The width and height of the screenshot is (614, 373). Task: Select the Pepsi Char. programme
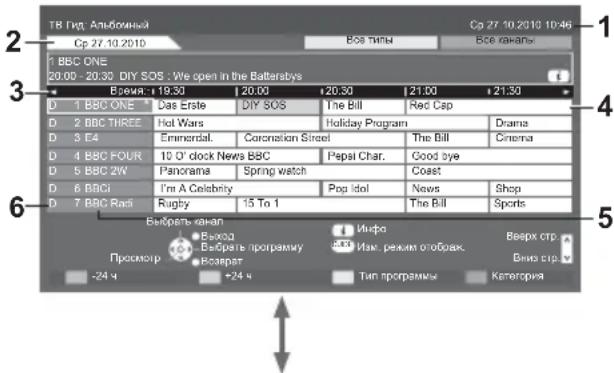point(363,156)
